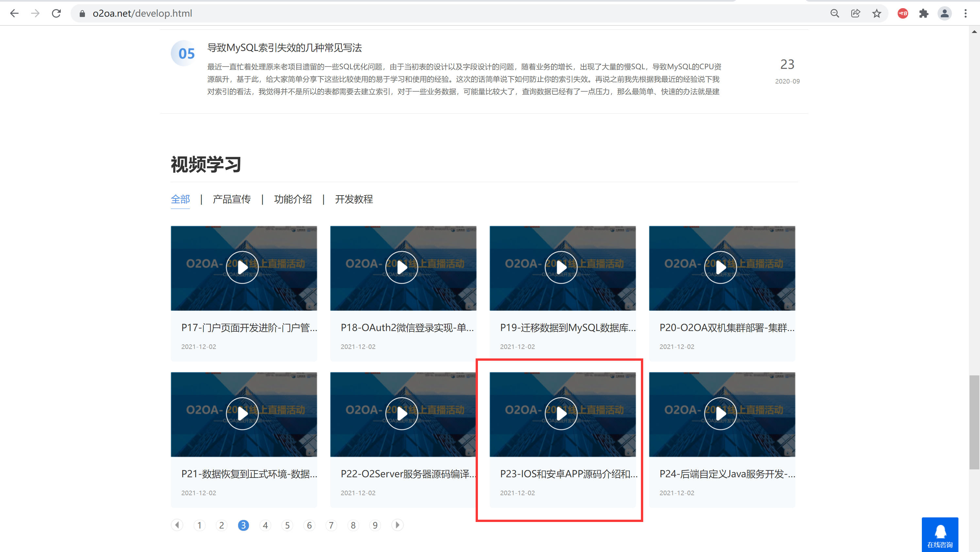Open the zoom magnifier icon in address bar

834,13
